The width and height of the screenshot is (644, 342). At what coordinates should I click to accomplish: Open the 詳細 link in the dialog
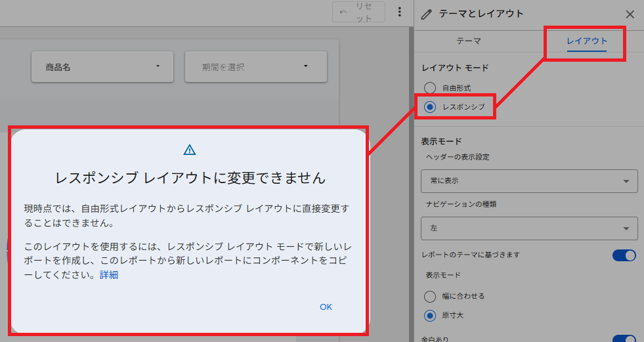click(109, 274)
